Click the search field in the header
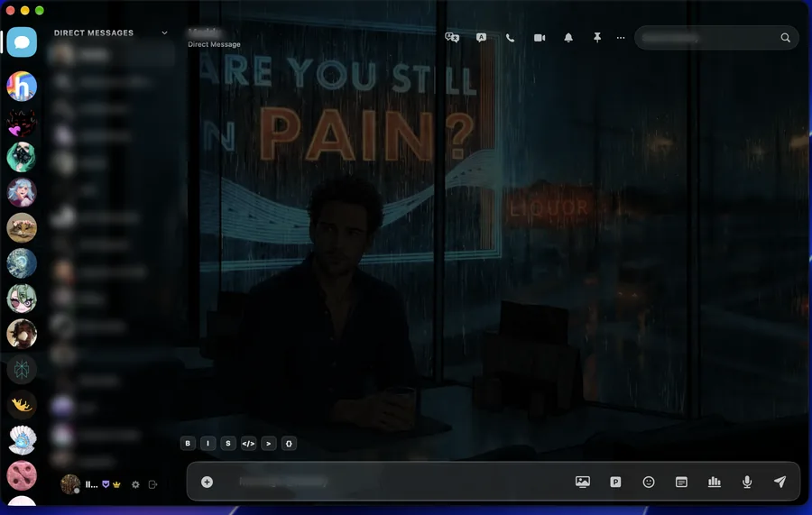The height and width of the screenshot is (515, 812). click(716, 38)
